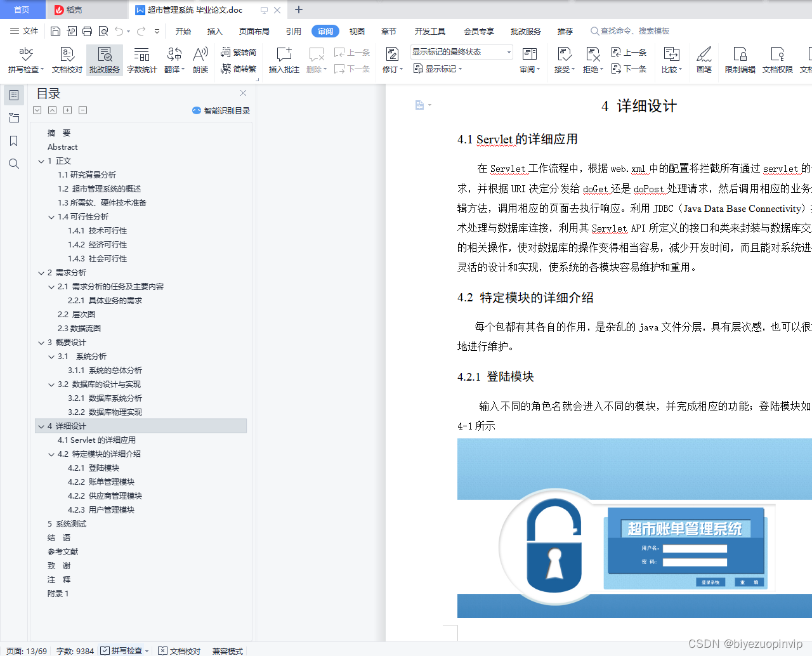Collapse the 4 详细设计 node

point(41,426)
